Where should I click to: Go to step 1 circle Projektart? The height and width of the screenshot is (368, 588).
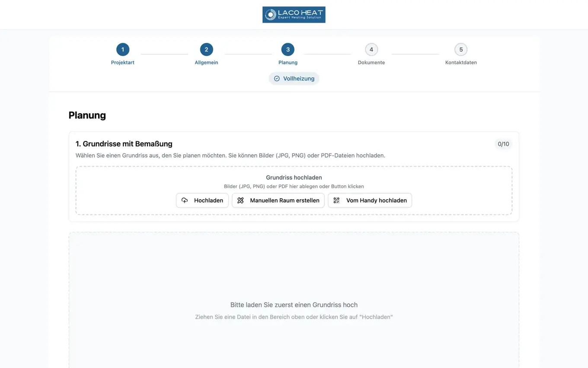123,49
